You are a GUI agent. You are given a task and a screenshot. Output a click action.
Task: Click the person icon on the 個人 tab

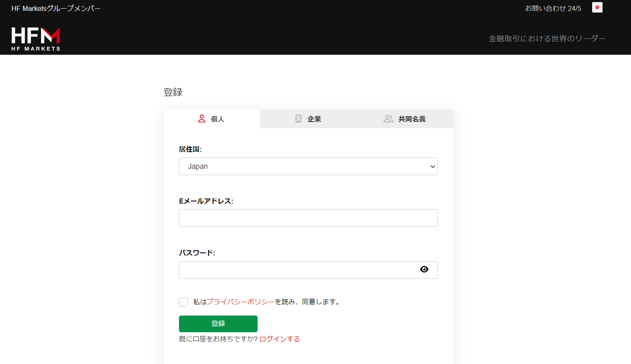click(x=201, y=119)
